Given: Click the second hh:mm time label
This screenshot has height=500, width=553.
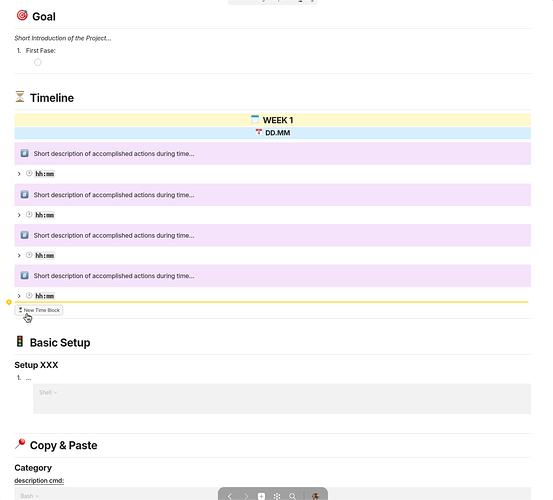Looking at the screenshot, I should (45, 215).
